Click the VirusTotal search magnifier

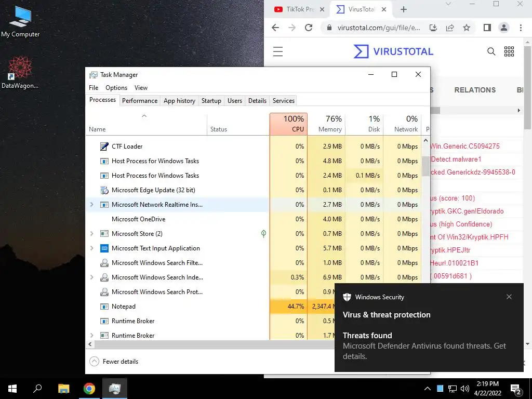tap(491, 51)
